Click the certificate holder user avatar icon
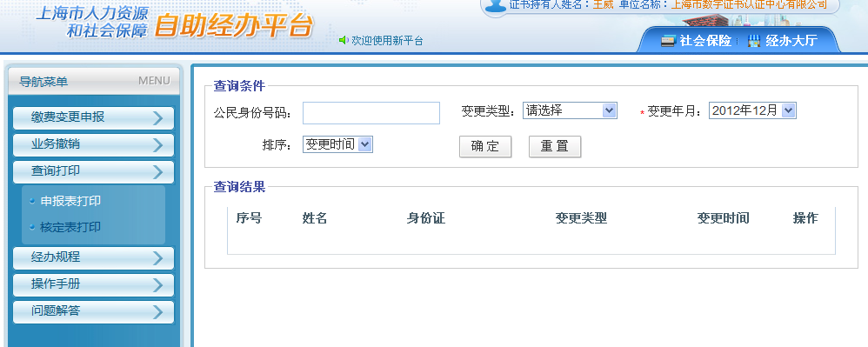This screenshot has width=868, height=347. [495, 5]
